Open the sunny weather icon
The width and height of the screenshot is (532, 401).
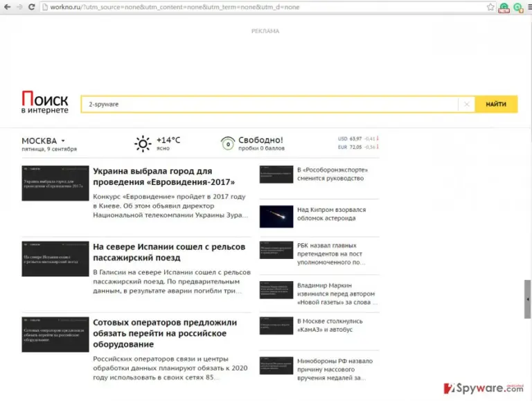tap(143, 144)
